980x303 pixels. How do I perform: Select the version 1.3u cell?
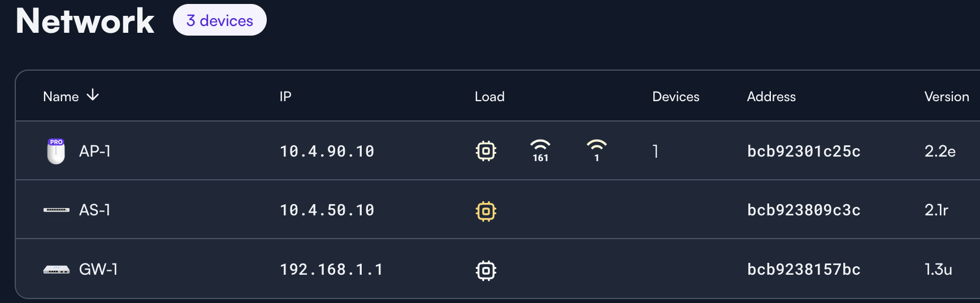[x=938, y=269]
